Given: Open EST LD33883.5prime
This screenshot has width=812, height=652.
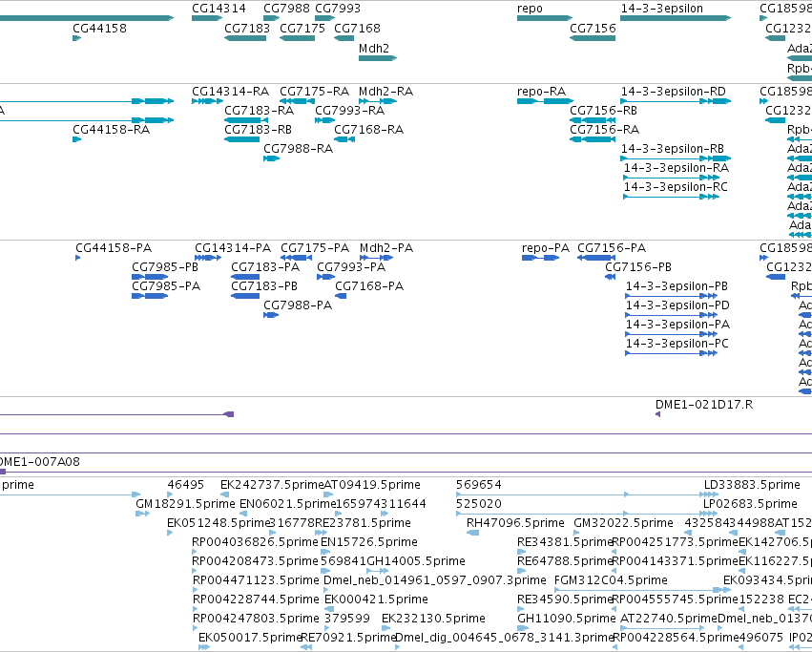Looking at the screenshot, I should point(752,485).
